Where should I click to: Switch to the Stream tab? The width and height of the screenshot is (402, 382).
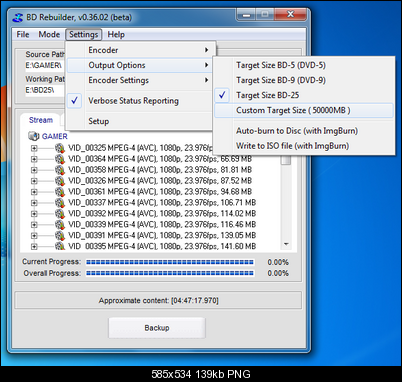pyautogui.click(x=41, y=120)
